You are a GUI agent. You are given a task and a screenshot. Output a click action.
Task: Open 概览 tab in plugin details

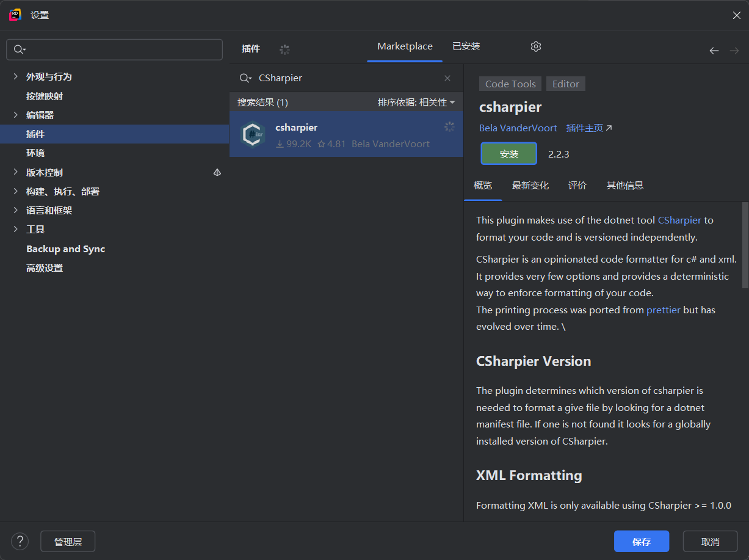coord(483,185)
